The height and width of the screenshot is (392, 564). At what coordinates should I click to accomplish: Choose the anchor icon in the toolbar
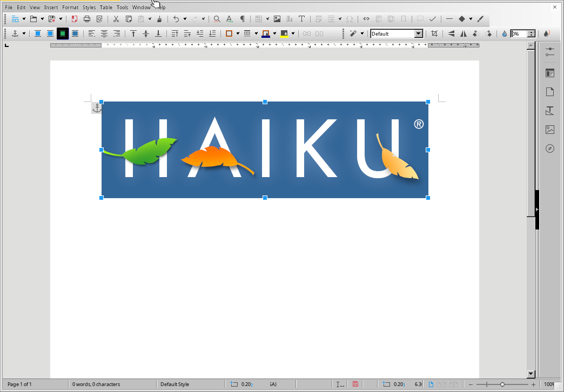[x=15, y=33]
